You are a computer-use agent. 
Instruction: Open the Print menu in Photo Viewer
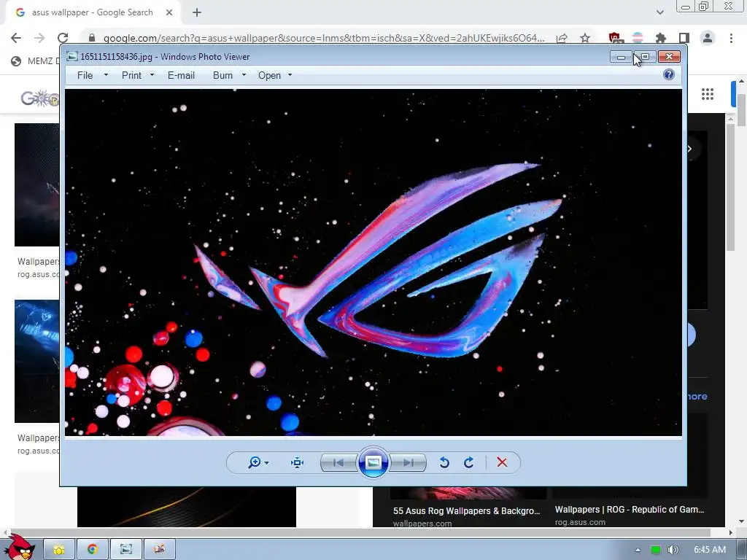coord(131,75)
